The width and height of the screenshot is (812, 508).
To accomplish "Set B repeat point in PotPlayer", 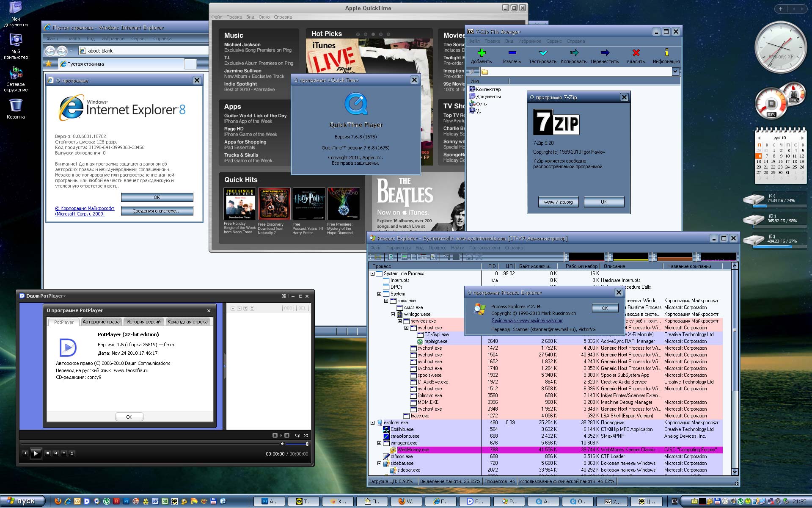I will 287,435.
